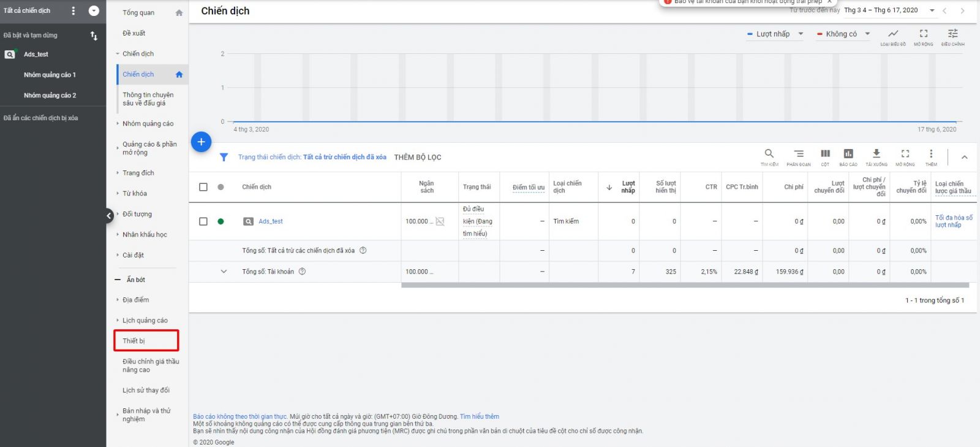Viewport: 980px width, 447px height.
Task: Open the Ads_test campaign link in the table
Action: [271, 221]
